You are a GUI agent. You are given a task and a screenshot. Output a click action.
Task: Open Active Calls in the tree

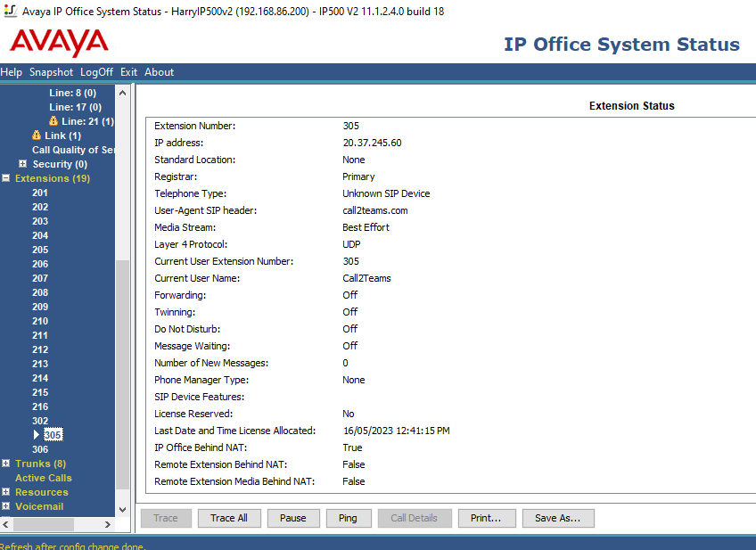(x=44, y=478)
